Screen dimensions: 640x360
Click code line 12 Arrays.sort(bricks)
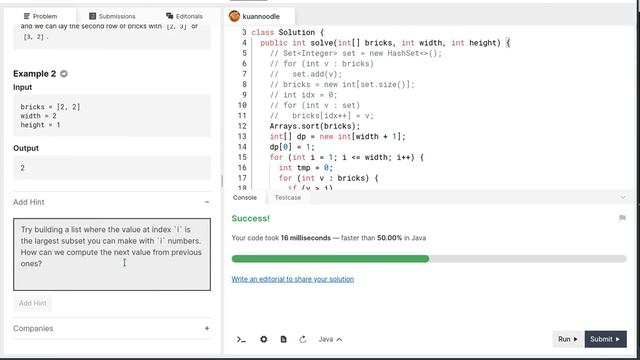pyautogui.click(x=315, y=126)
